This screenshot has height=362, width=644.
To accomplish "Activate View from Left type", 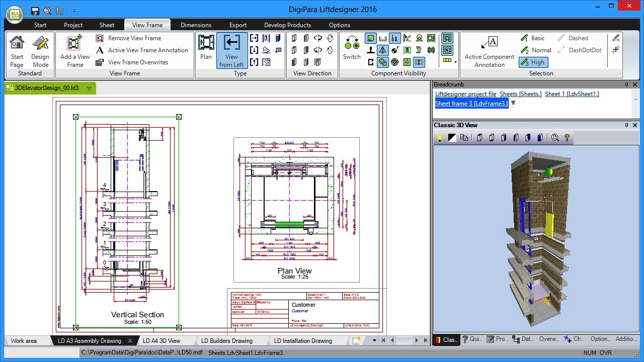I will coord(231,49).
